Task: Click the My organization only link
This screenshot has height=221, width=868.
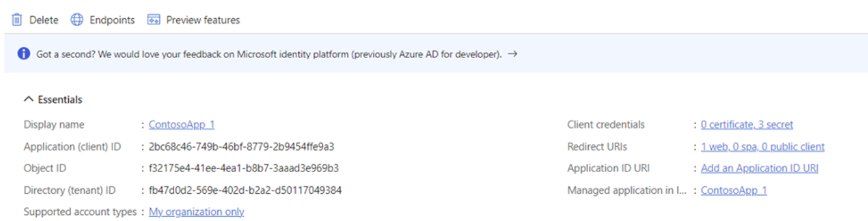Action: (x=197, y=212)
